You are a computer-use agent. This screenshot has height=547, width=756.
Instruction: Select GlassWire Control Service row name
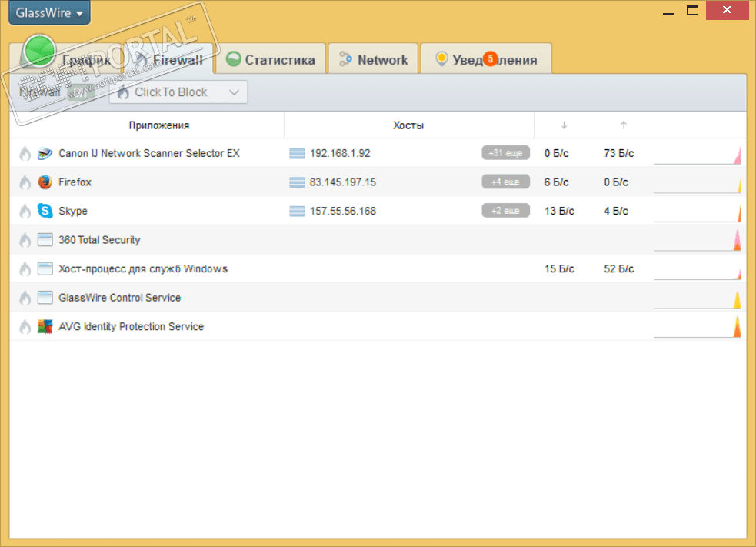click(x=119, y=298)
